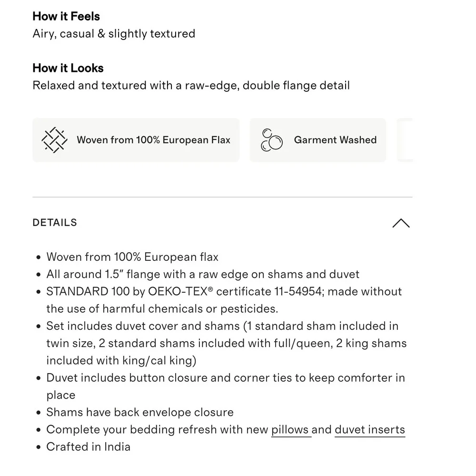Click the OEKO-TEX certificate bullet point
This screenshot has height=476, width=476.
click(x=224, y=300)
